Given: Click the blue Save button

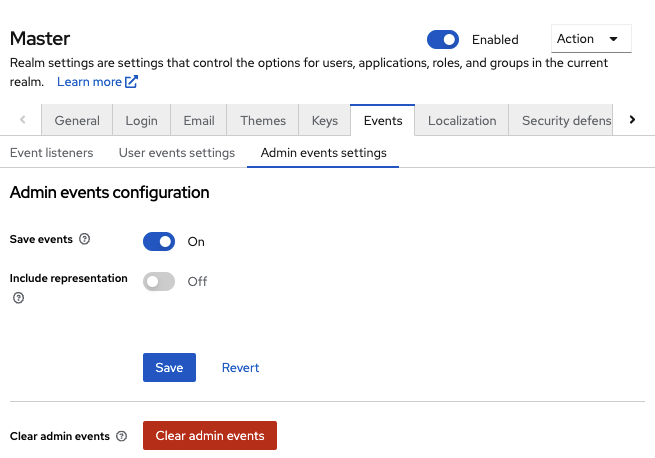Looking at the screenshot, I should 169,367.
